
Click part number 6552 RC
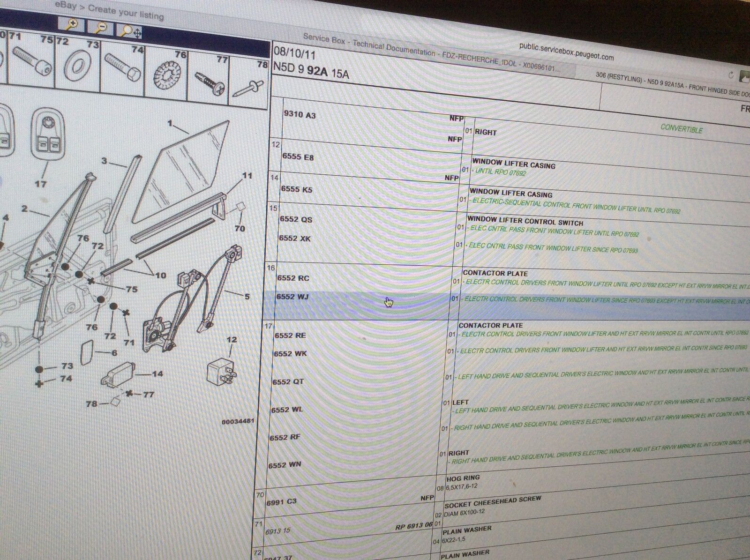(293, 278)
